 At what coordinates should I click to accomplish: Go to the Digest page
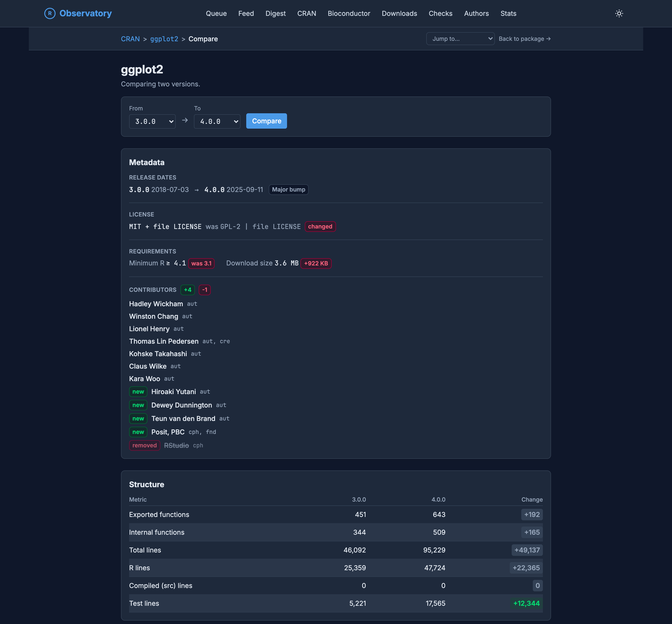275,13
